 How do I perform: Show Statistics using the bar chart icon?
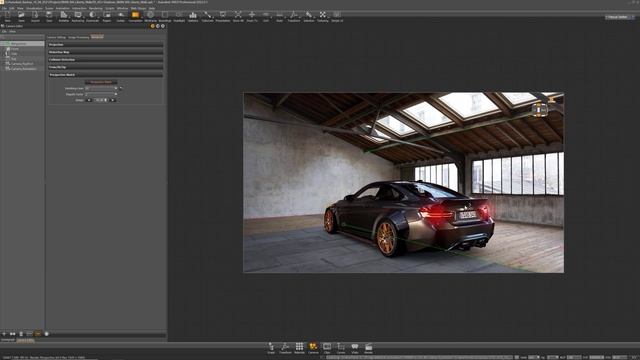tap(193, 16)
